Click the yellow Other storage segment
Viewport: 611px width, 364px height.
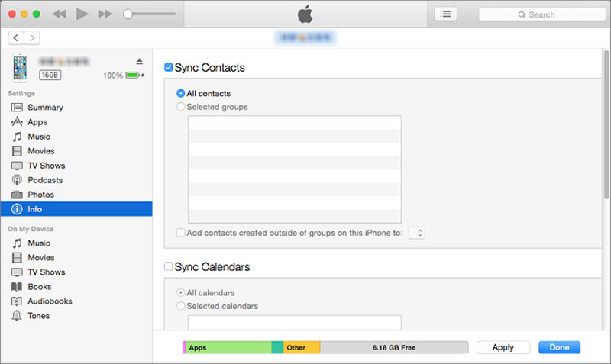click(302, 347)
